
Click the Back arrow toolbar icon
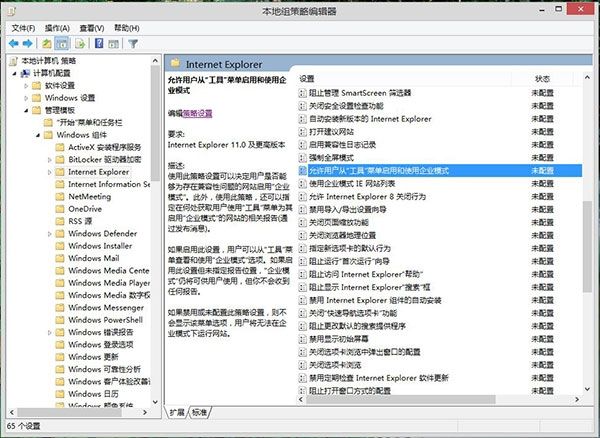tap(14, 44)
